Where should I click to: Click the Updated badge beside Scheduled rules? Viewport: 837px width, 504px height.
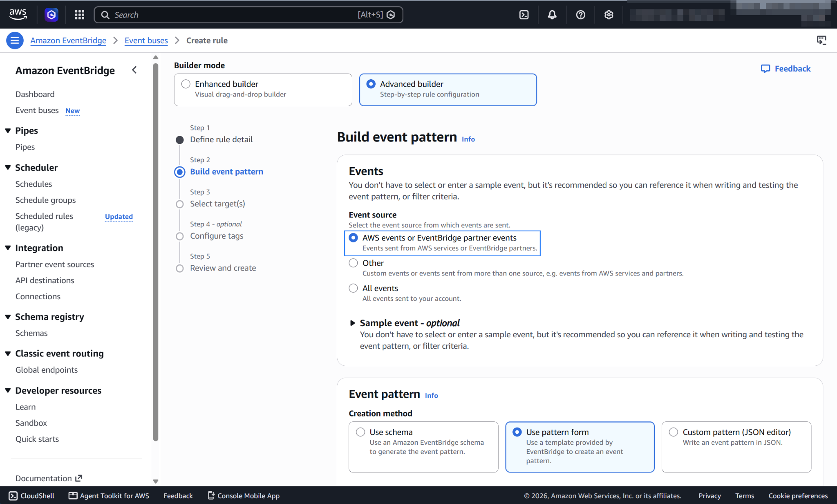pos(119,217)
